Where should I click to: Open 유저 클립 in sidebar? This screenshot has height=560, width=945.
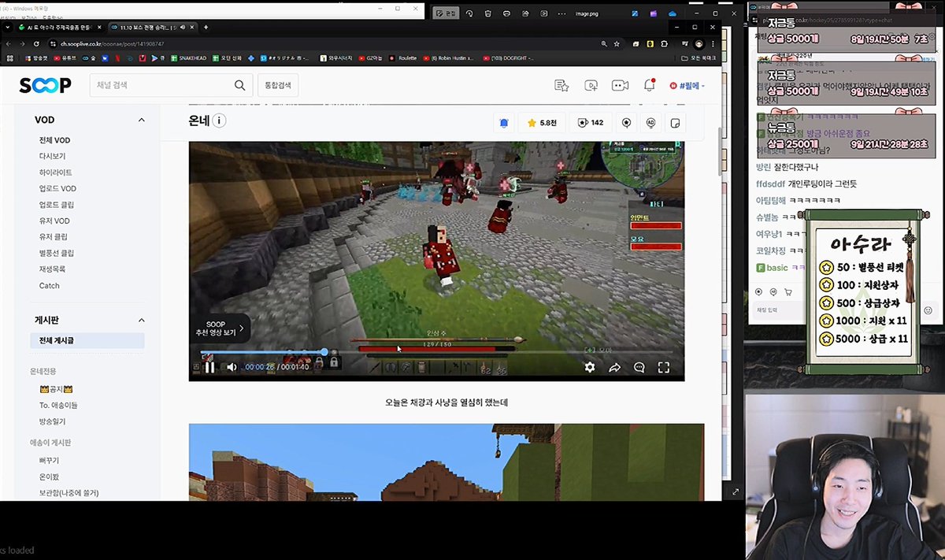tap(54, 237)
